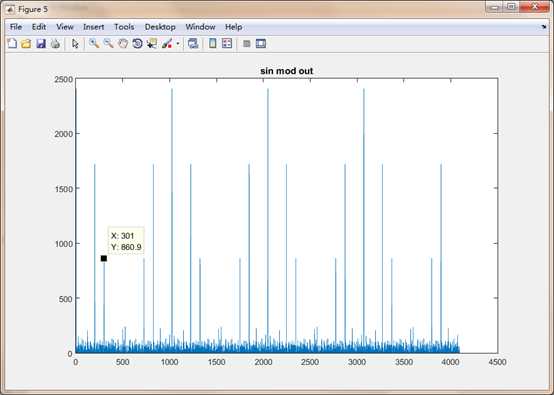Save the figure with the floppy icon
This screenshot has height=395, width=554.
[x=41, y=43]
